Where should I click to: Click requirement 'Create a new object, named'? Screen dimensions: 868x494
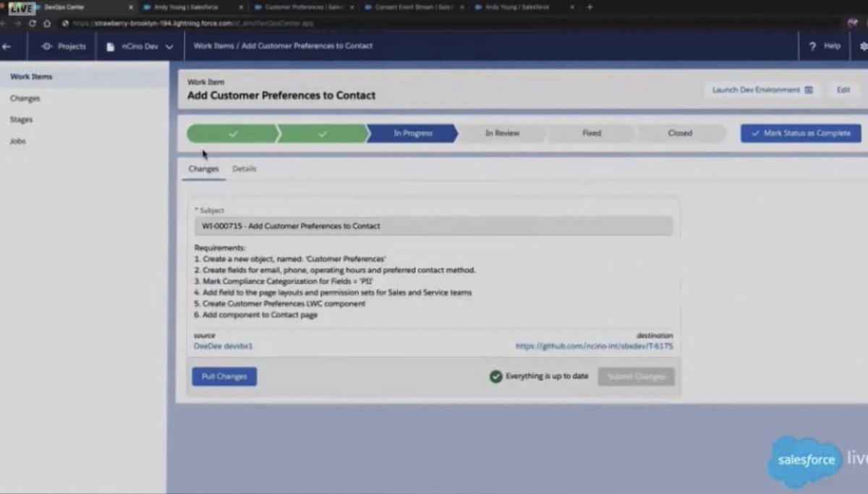pyautogui.click(x=290, y=259)
